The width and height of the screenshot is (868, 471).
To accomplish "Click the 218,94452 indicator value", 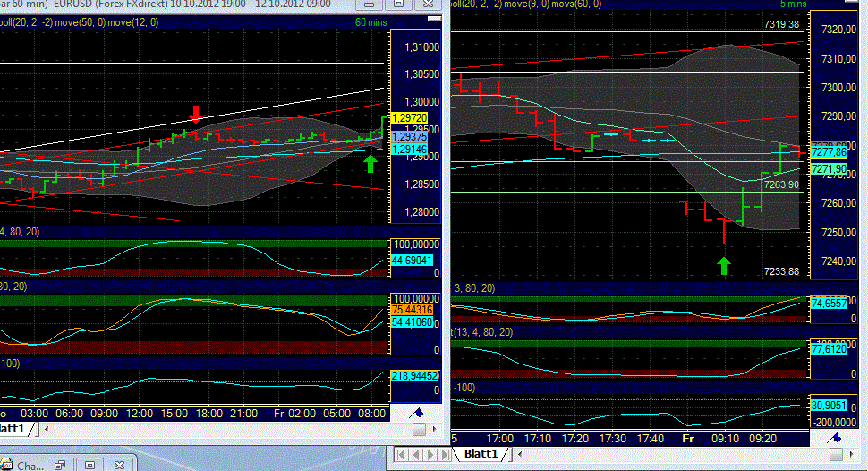I will [x=414, y=376].
